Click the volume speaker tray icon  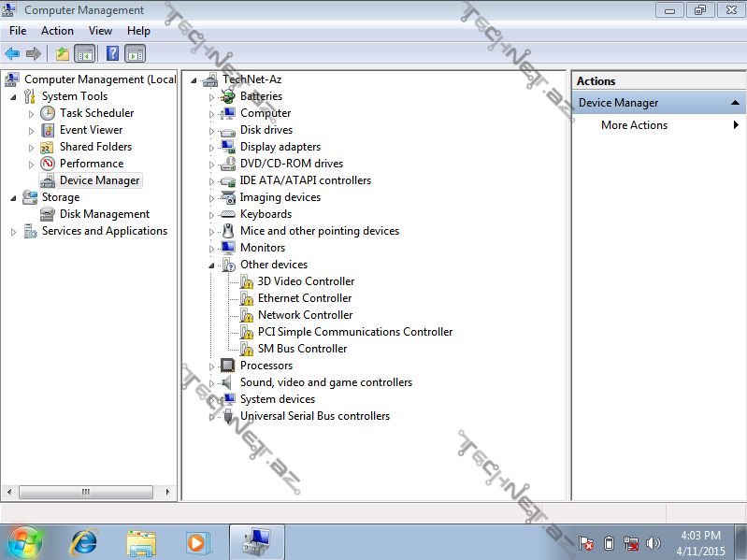(x=654, y=542)
